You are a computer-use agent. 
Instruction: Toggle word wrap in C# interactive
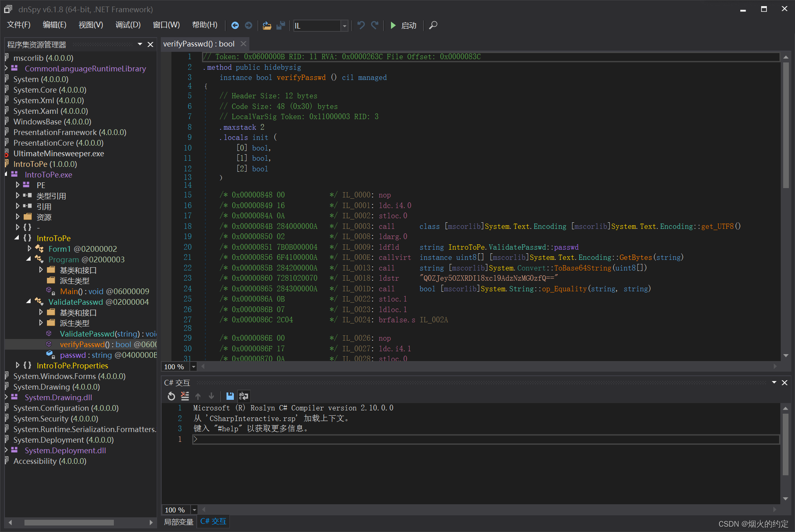pos(244,396)
